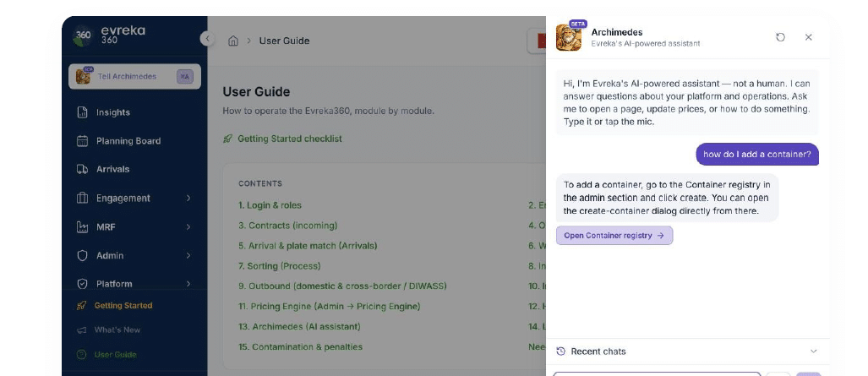Open section 15. Contamination & penalties
The image size is (868, 376).
tap(301, 347)
